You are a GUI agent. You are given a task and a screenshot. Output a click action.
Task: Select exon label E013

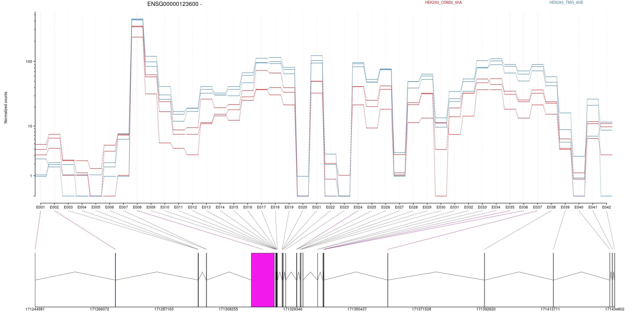click(206, 207)
